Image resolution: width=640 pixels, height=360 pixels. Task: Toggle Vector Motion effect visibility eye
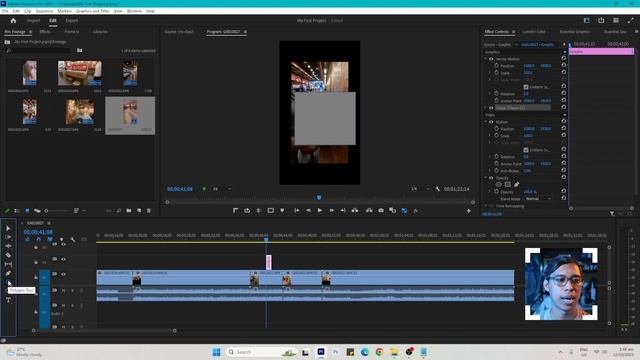[x=491, y=59]
